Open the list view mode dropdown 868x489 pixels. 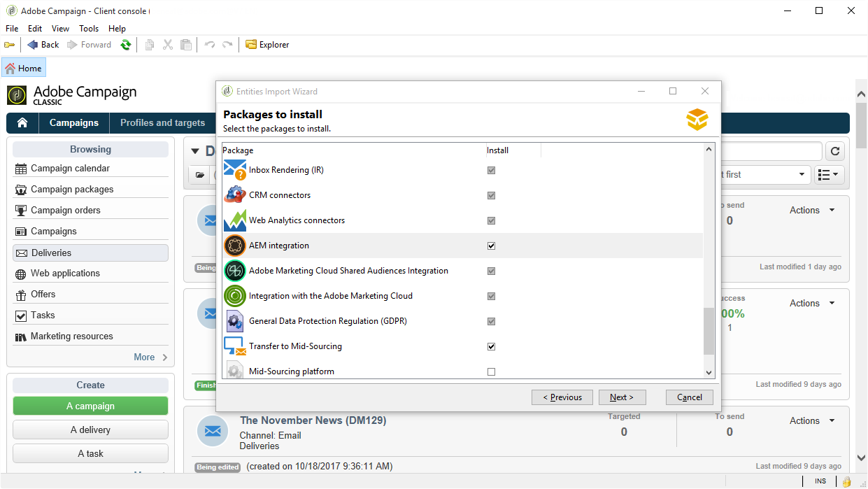pos(830,175)
